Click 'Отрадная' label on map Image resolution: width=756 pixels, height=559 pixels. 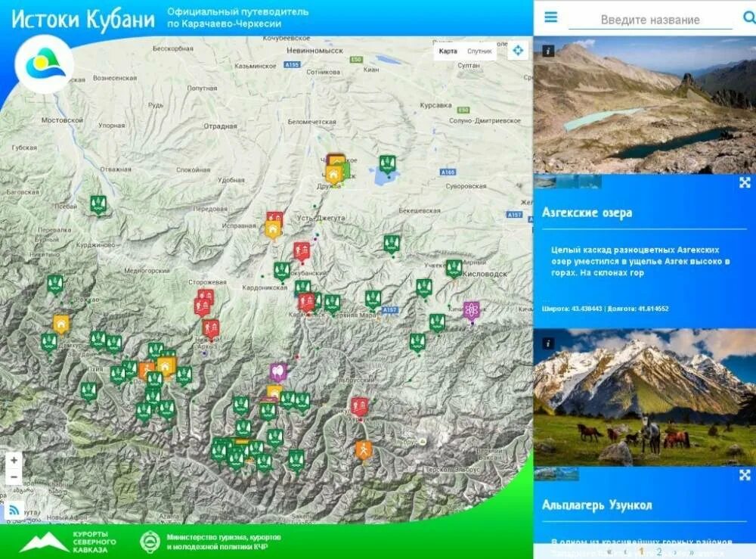pyautogui.click(x=220, y=126)
